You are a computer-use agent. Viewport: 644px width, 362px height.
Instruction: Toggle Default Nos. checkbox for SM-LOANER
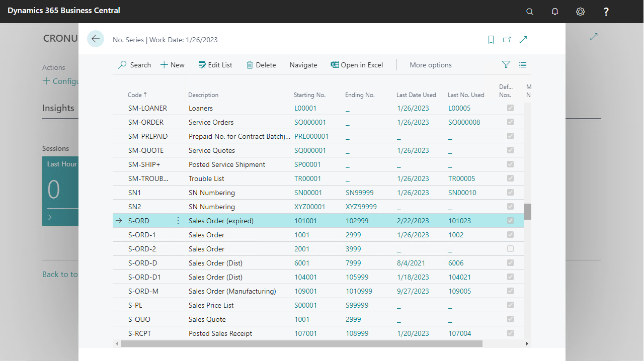tap(511, 108)
